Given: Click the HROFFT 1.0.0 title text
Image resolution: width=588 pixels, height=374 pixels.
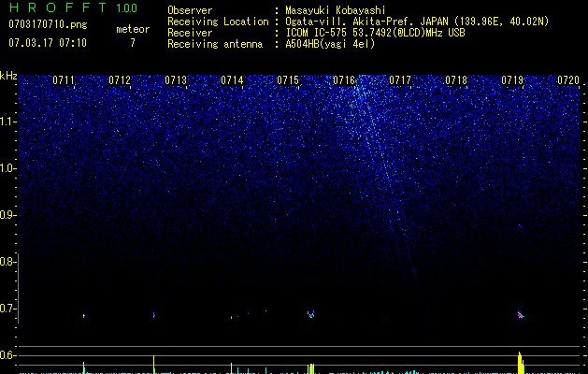Looking at the screenshot, I should tap(73, 7).
